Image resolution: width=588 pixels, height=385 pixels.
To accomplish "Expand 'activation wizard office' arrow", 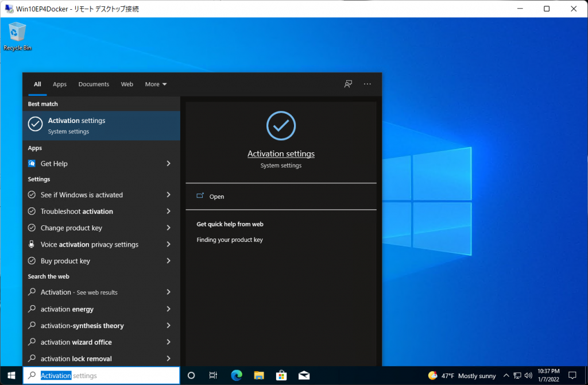I will coord(168,342).
